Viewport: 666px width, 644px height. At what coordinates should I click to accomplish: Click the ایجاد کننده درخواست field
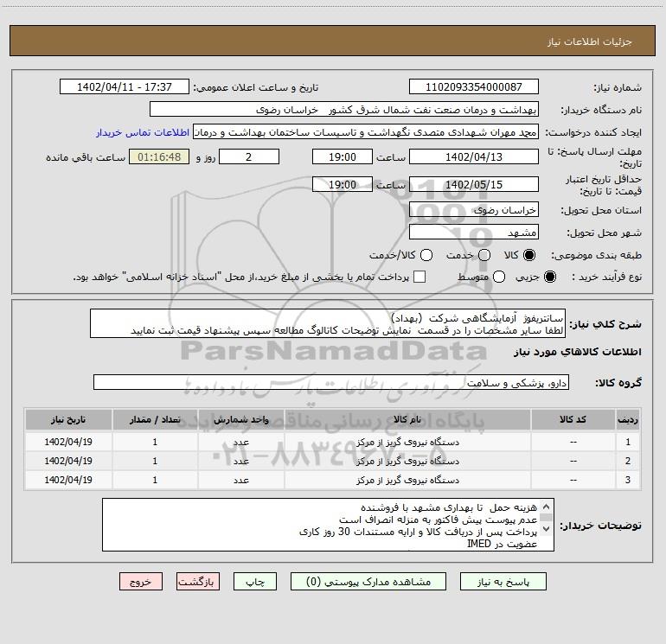(x=366, y=132)
